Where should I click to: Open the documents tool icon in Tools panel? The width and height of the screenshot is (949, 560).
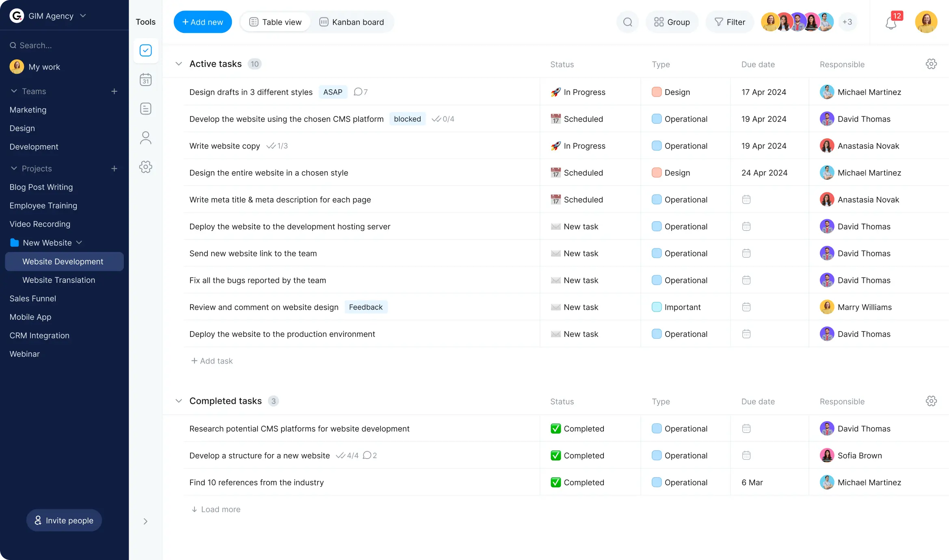(146, 109)
